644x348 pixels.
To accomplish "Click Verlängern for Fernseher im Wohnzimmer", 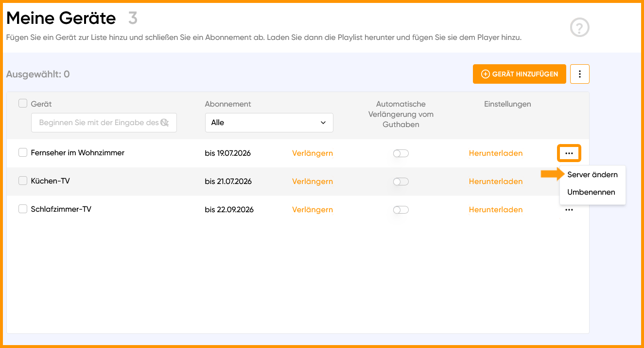I will (313, 153).
